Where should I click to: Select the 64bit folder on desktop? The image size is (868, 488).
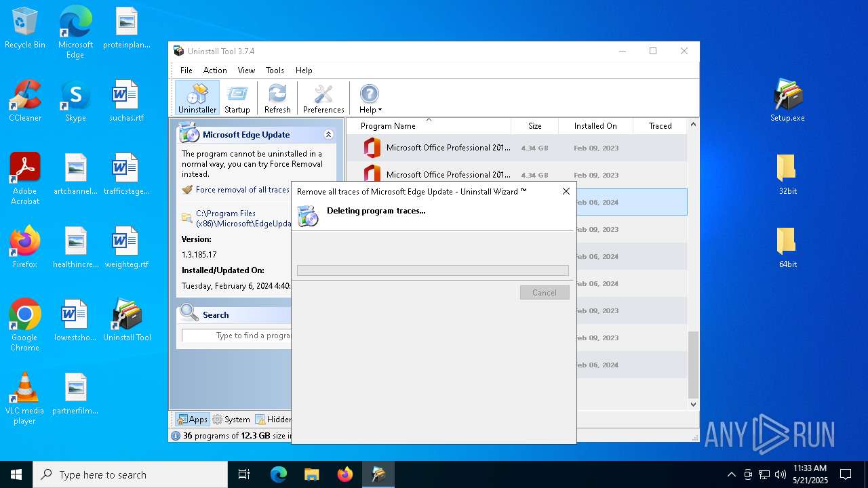tap(788, 248)
